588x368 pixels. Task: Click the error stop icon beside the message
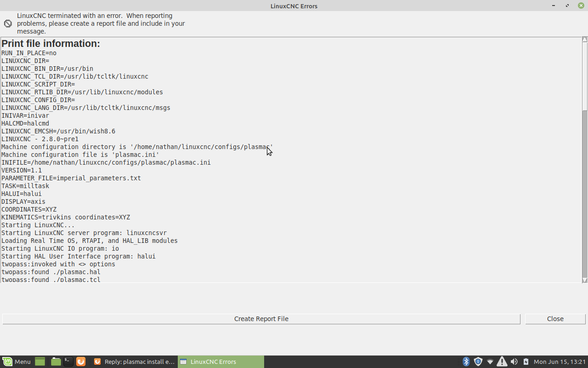click(x=8, y=23)
